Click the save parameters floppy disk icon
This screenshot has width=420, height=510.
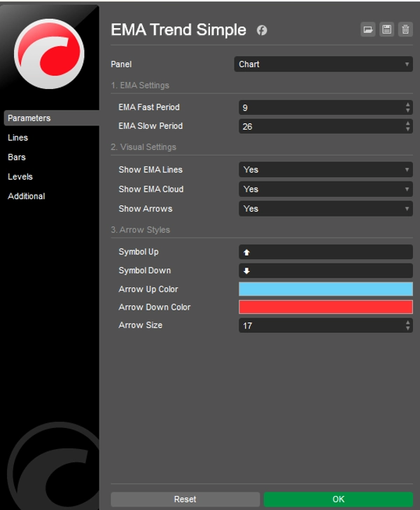(x=386, y=29)
